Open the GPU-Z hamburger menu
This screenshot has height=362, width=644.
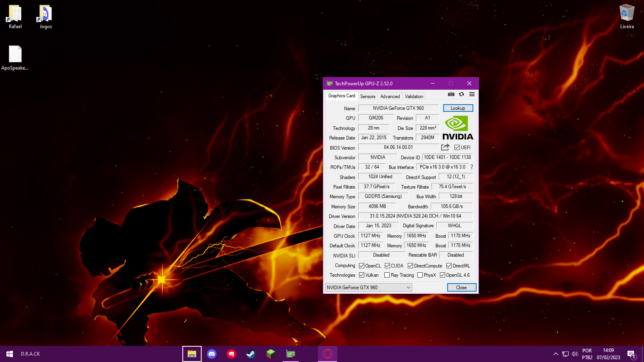472,94
